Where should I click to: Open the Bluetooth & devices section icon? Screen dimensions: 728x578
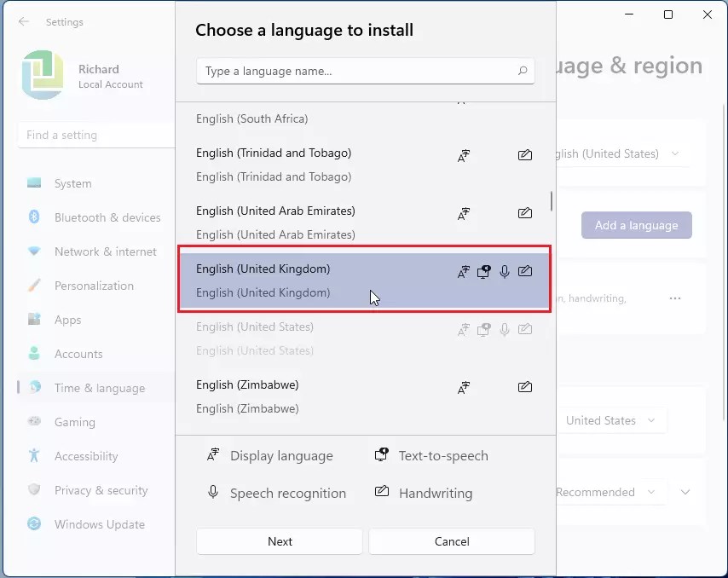[x=33, y=217]
